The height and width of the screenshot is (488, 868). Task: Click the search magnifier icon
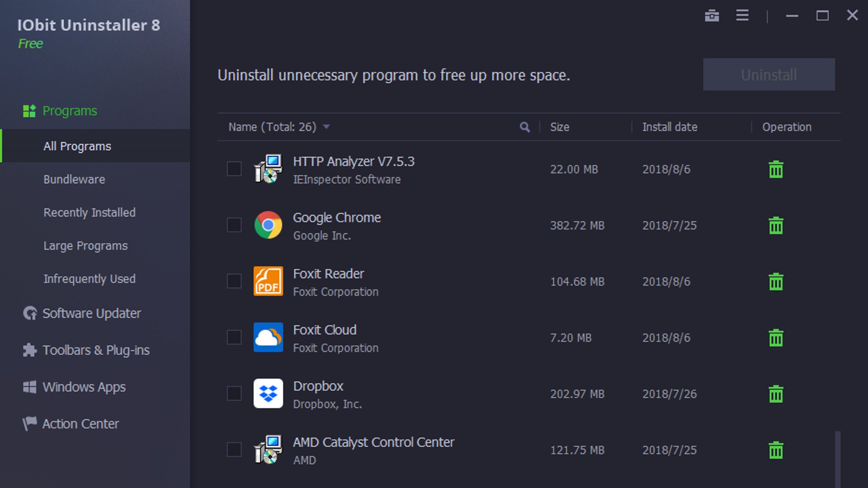point(524,127)
